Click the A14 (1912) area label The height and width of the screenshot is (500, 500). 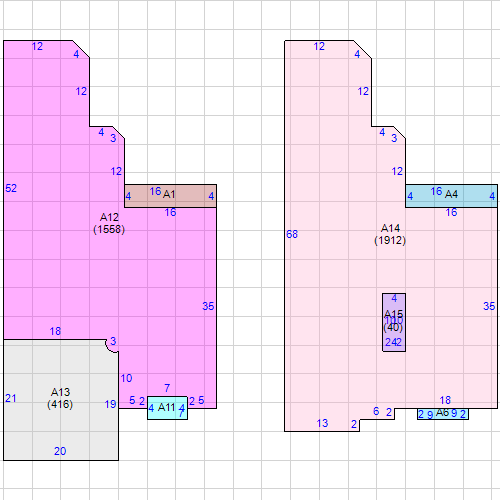coord(390,234)
